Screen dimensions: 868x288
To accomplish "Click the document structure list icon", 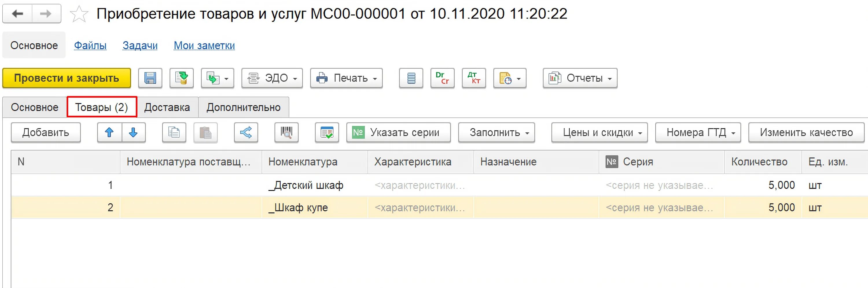I will pyautogui.click(x=411, y=78).
